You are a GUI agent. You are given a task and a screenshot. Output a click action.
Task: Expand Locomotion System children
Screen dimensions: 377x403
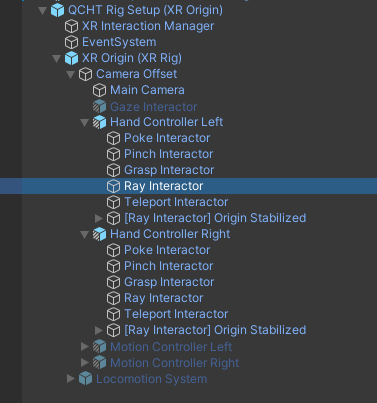coord(71,379)
